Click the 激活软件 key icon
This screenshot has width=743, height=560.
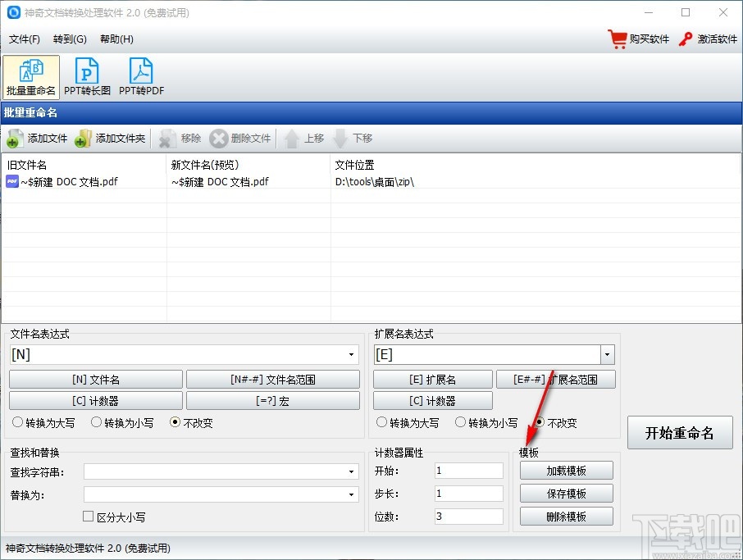click(686, 39)
